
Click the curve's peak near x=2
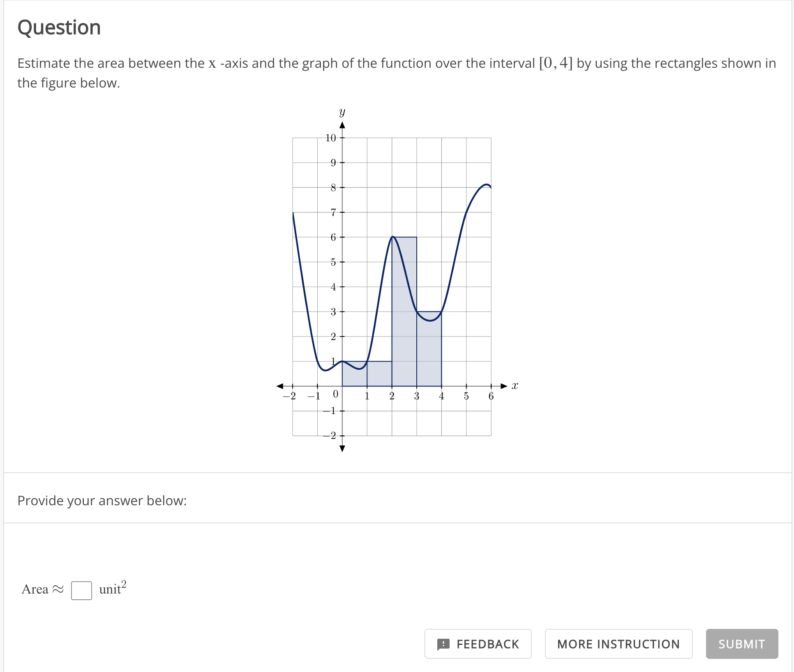click(x=392, y=237)
